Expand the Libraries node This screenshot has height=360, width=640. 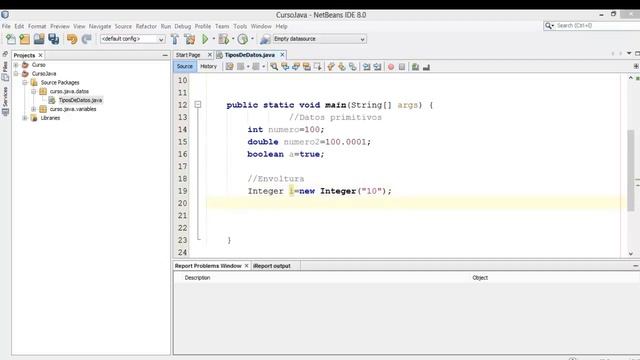coord(25,118)
